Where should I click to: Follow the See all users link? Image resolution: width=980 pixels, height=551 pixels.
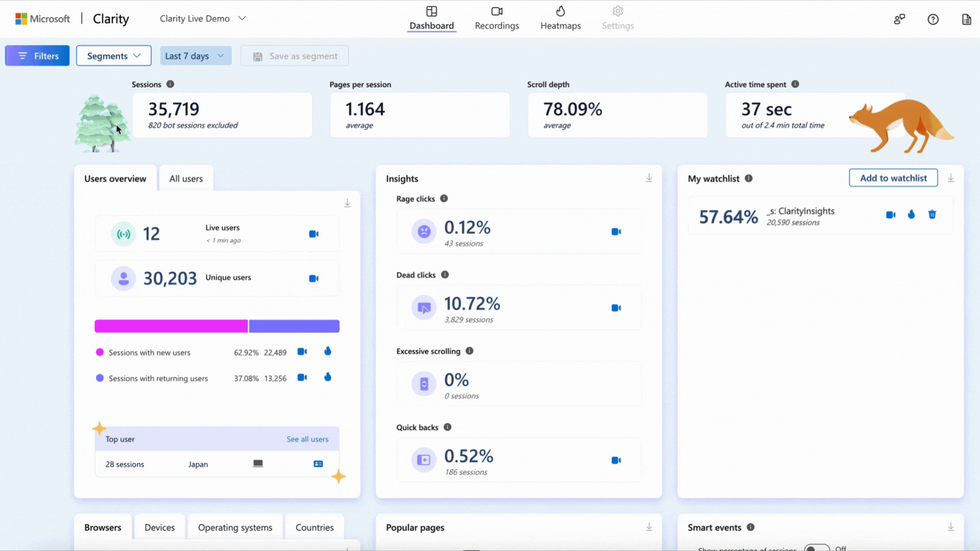(x=307, y=439)
